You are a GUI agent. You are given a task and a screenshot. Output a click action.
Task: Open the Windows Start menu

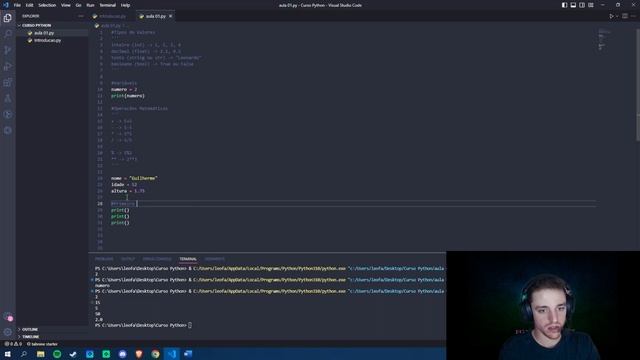click(x=7, y=354)
